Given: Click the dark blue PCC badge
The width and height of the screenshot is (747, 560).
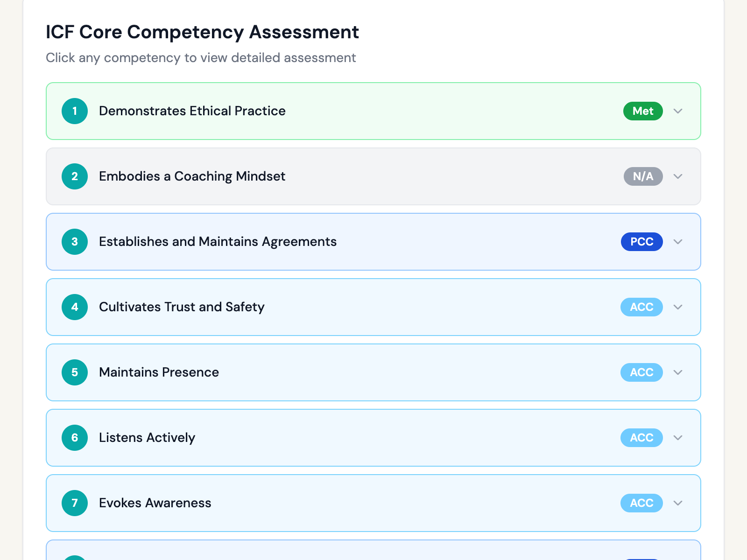Looking at the screenshot, I should click(641, 242).
